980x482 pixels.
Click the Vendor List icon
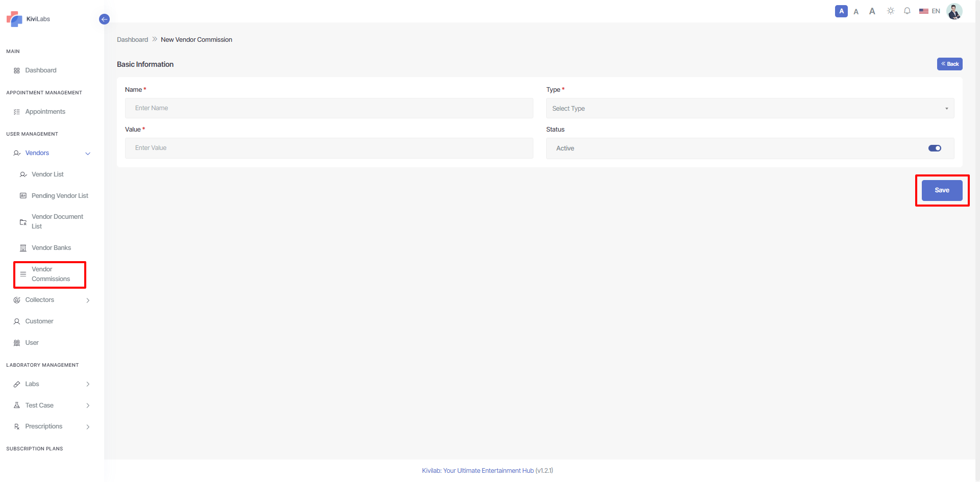(x=23, y=174)
